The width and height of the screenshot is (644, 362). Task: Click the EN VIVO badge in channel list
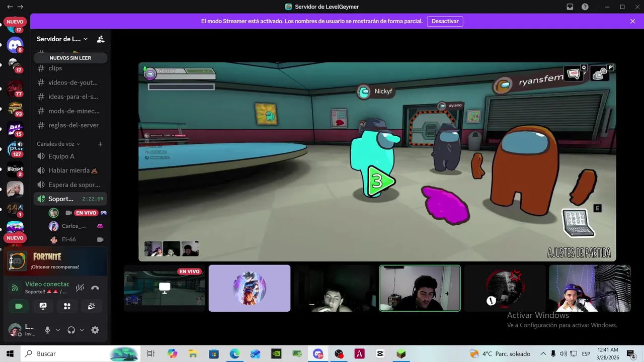[86, 213]
